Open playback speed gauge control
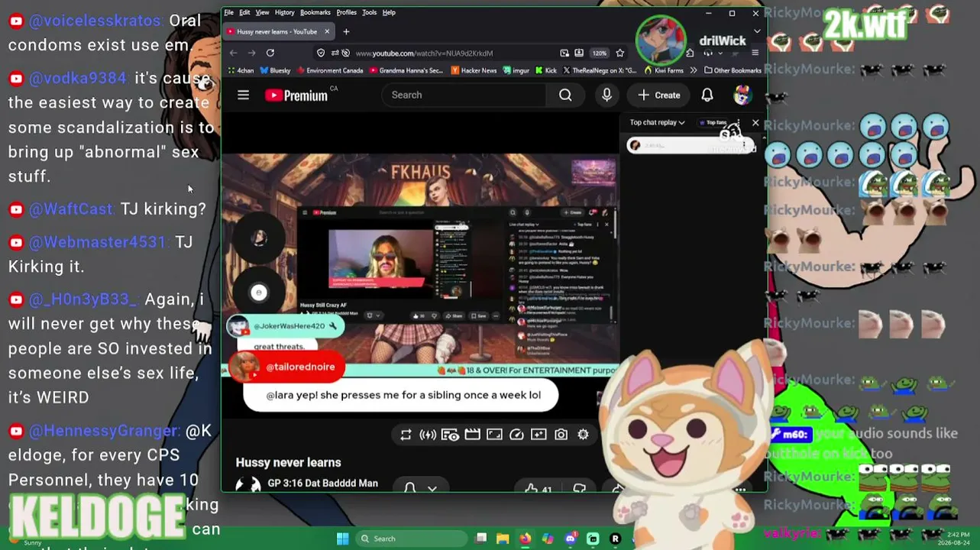Image resolution: width=980 pixels, height=550 pixels. tap(516, 435)
